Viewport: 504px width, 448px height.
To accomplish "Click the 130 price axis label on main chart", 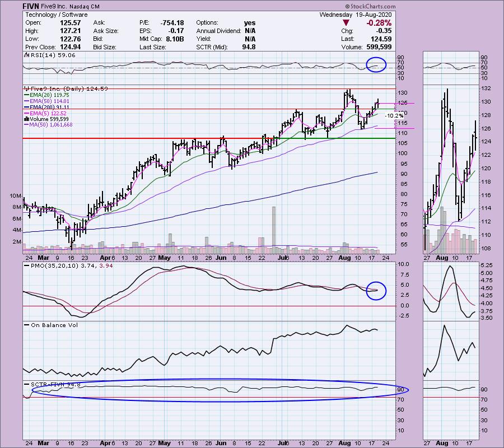I will coord(403,93).
